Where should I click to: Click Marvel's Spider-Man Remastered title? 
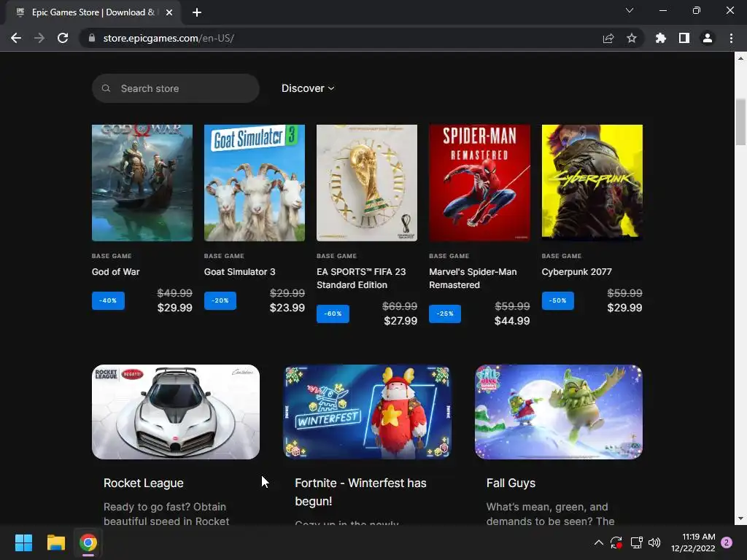pyautogui.click(x=473, y=278)
